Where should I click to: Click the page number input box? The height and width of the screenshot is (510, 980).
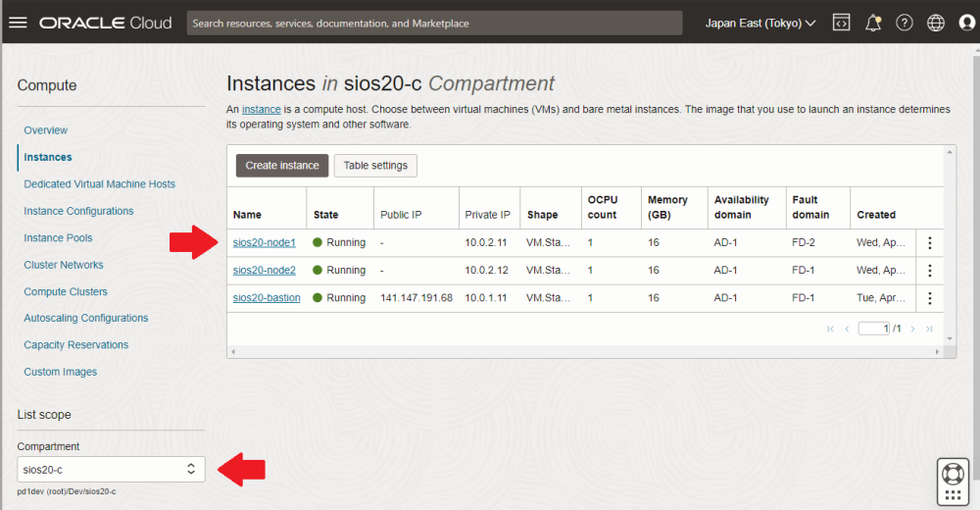click(x=874, y=329)
